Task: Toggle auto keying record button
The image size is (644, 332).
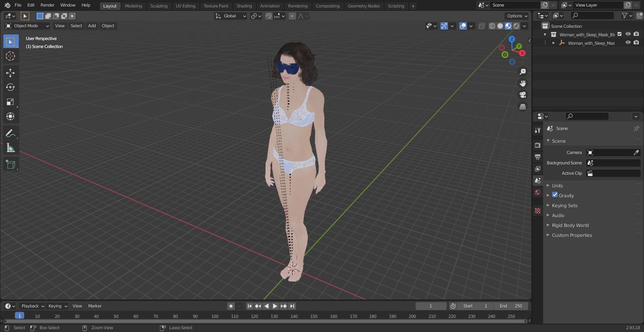Action: [231, 306]
